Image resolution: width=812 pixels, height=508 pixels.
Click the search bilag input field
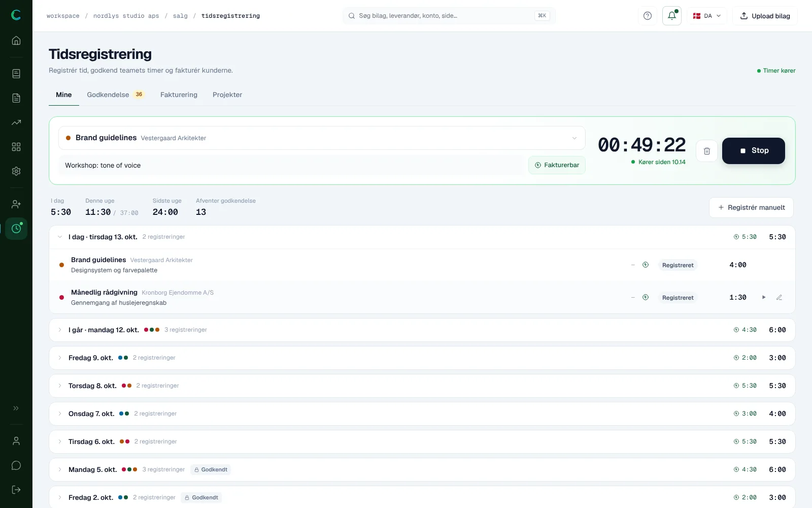click(x=449, y=16)
